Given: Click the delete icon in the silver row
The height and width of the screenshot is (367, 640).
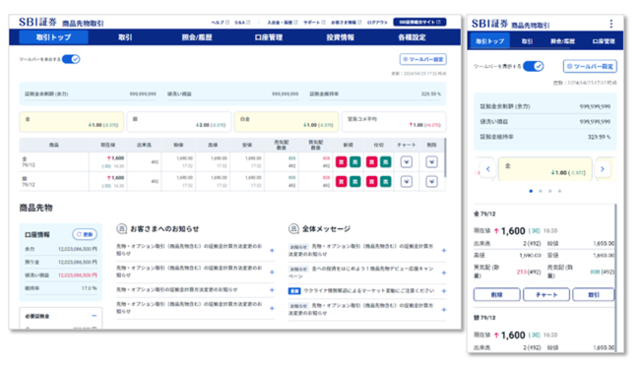Looking at the screenshot, I should click(431, 181).
